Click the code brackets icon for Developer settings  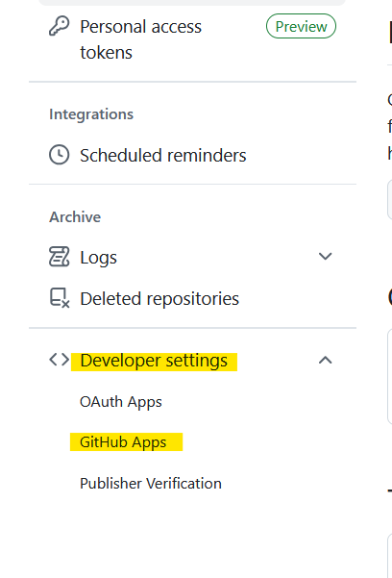59,360
